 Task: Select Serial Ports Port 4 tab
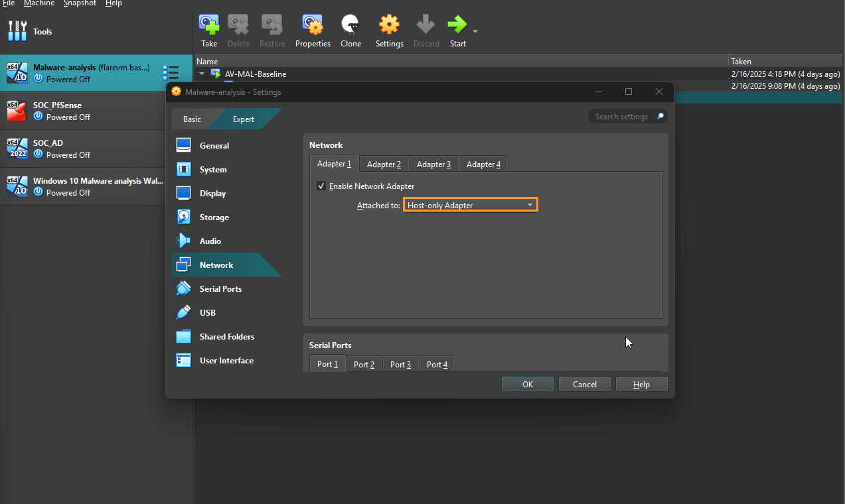tap(437, 364)
